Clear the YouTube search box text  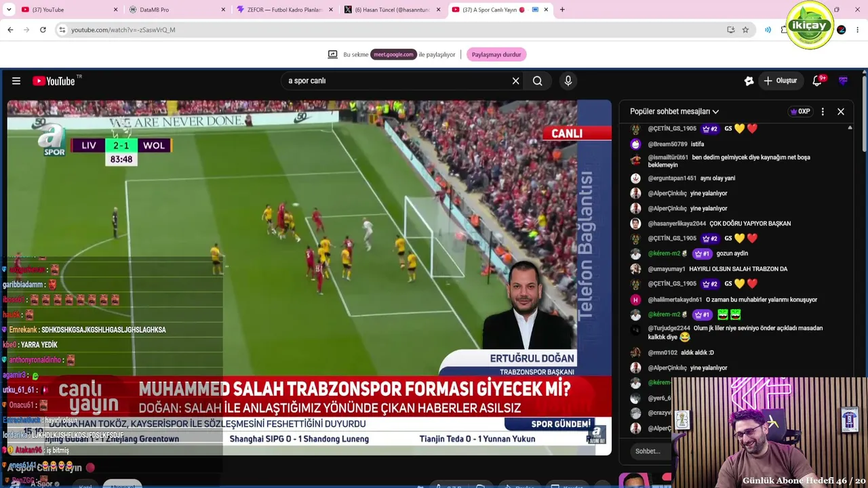click(515, 81)
